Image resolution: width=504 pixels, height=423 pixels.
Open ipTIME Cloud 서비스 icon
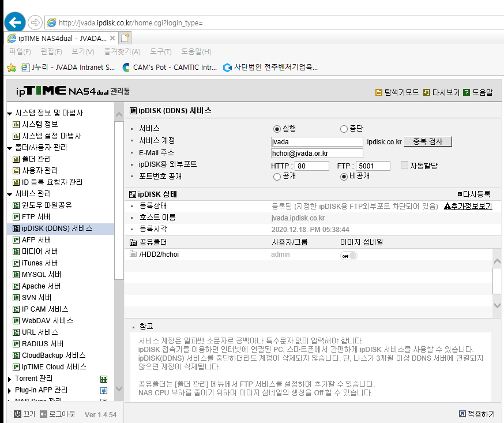click(16, 367)
